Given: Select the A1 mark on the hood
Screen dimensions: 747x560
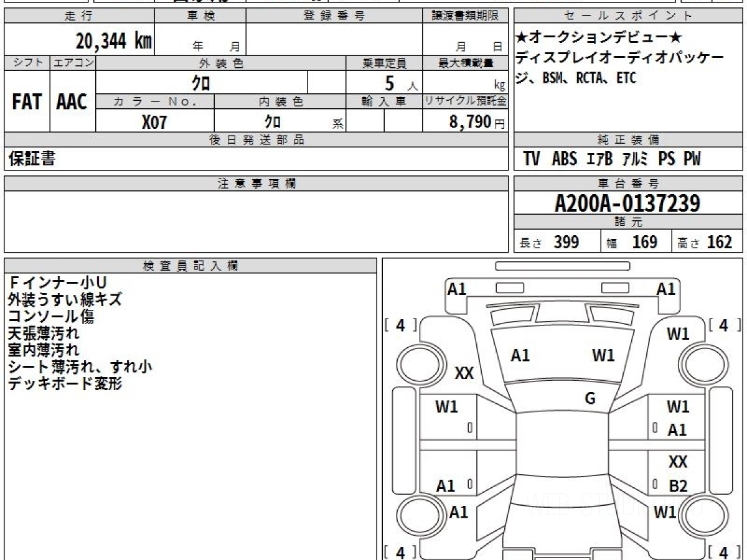Looking at the screenshot, I should pyautogui.click(x=520, y=355).
